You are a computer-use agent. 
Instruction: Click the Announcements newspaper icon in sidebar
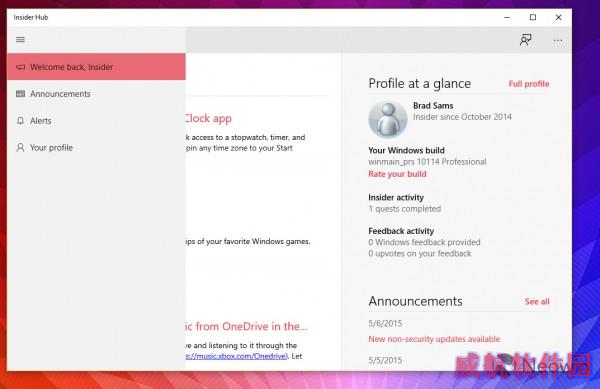point(21,94)
